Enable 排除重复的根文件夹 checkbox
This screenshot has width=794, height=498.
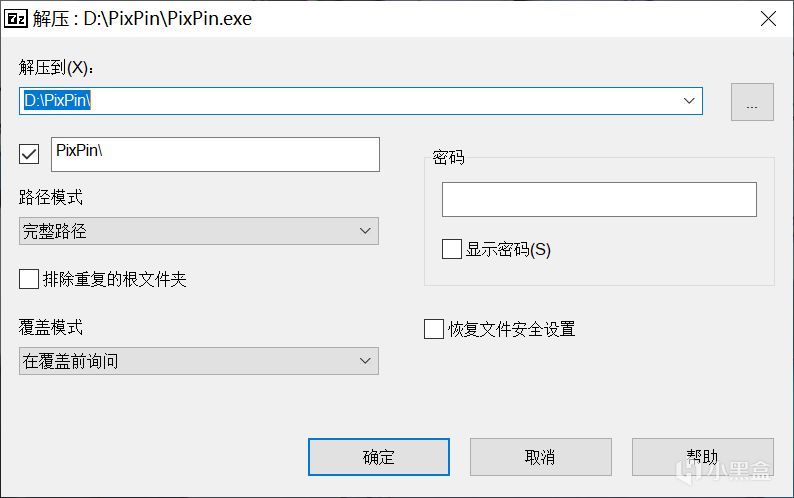[29, 279]
